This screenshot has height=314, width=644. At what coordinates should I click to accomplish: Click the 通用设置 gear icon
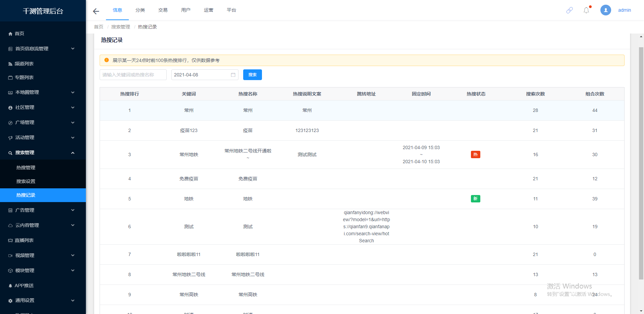10,301
